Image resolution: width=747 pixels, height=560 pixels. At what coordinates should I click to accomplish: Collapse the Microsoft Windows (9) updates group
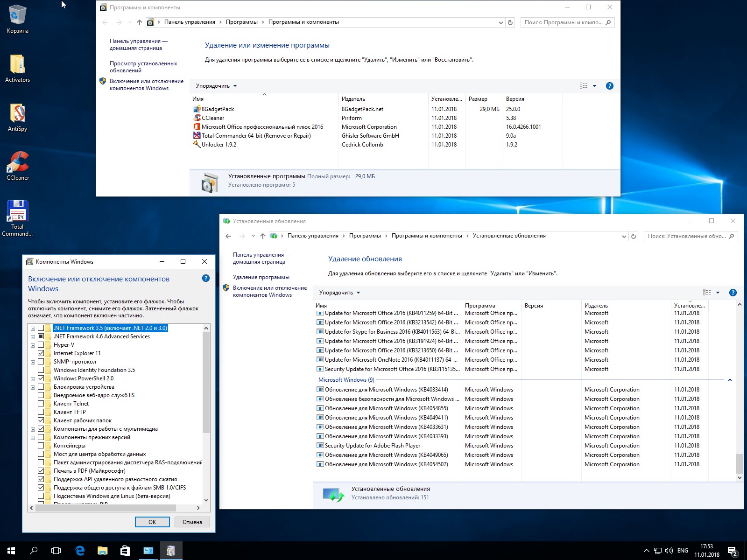[730, 380]
